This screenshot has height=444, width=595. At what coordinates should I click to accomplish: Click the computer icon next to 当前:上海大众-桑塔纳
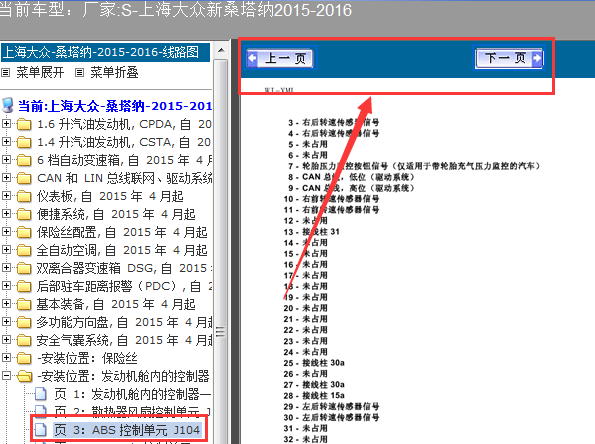click(8, 105)
